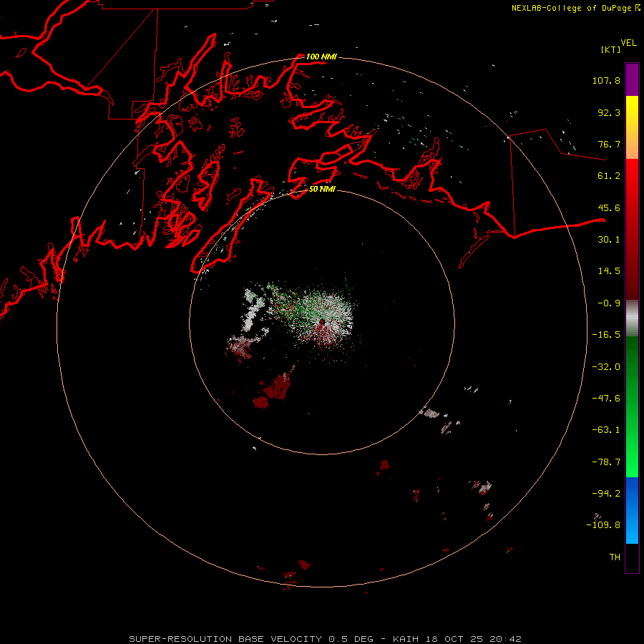
Task: Click the TH label under the scale
Action: (615, 557)
